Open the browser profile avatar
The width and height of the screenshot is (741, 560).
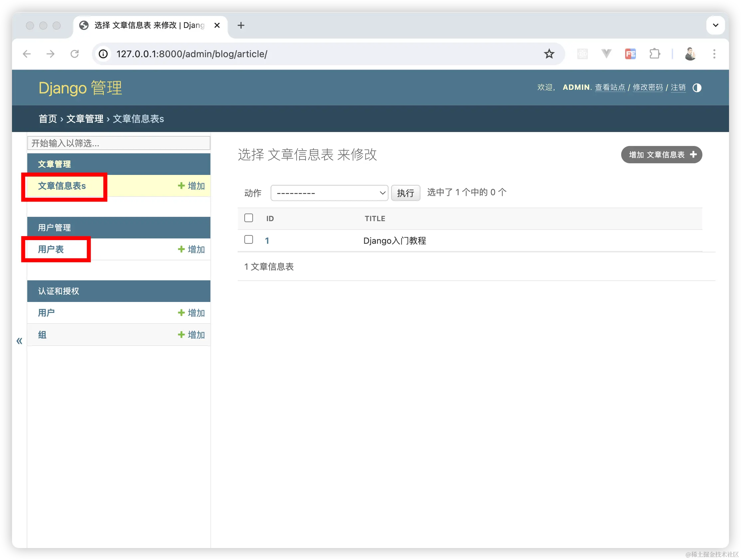pyautogui.click(x=690, y=54)
